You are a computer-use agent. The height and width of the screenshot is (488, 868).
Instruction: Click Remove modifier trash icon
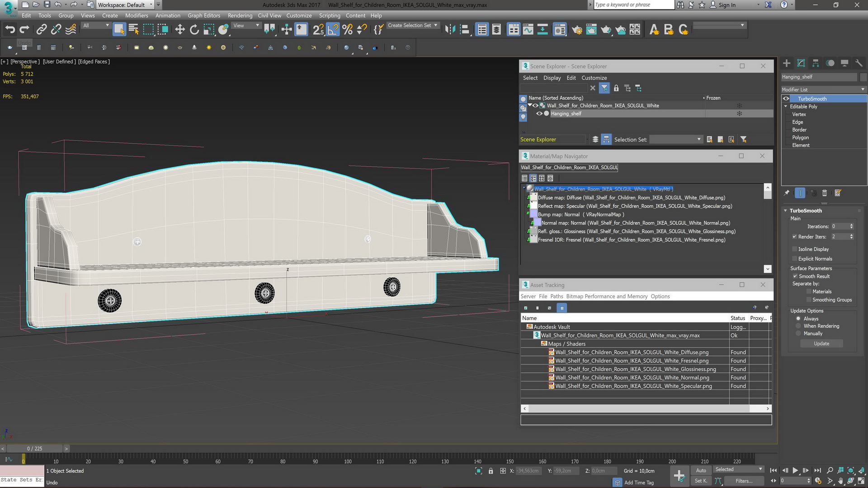pos(824,193)
